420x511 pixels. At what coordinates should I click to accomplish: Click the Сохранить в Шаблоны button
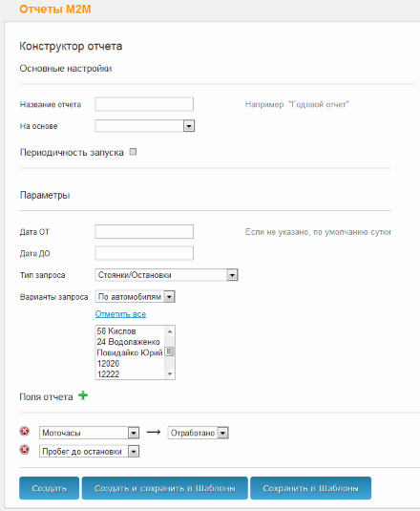pos(310,488)
